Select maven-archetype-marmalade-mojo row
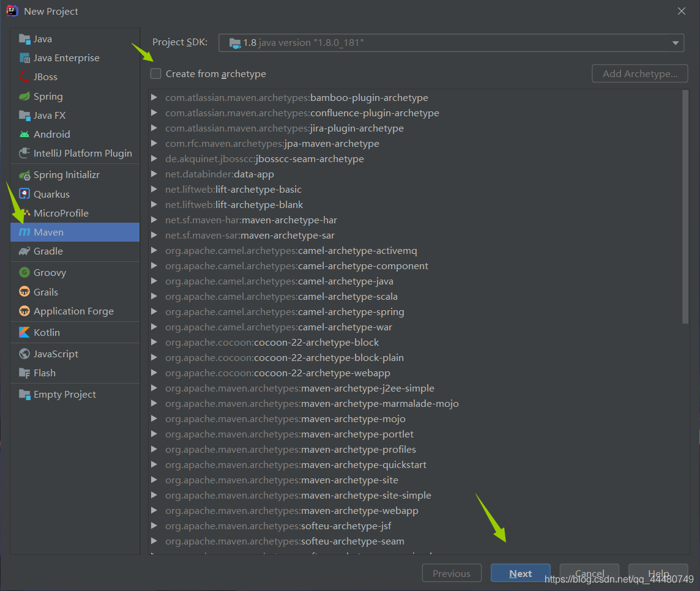 tap(415, 404)
